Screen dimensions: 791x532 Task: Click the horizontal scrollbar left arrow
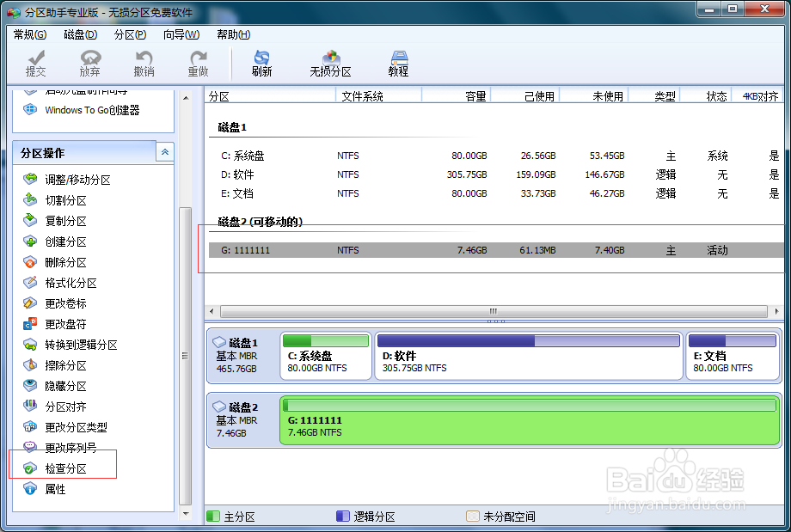[x=212, y=311]
